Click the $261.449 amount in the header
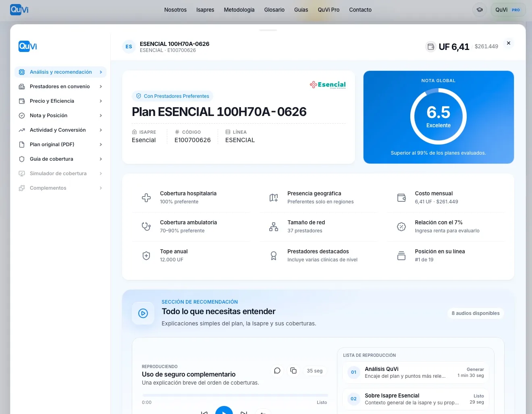The height and width of the screenshot is (414, 532). click(486, 46)
